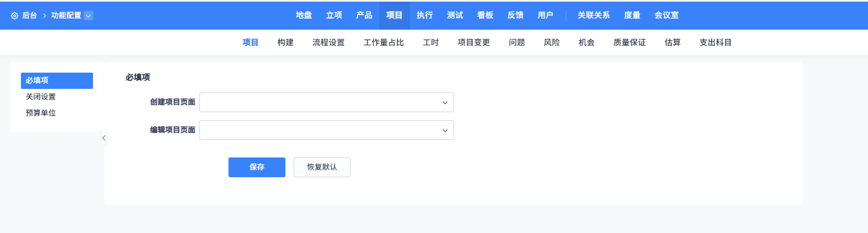
Task: Select 关闭设置 in the left sidebar
Action: [41, 97]
